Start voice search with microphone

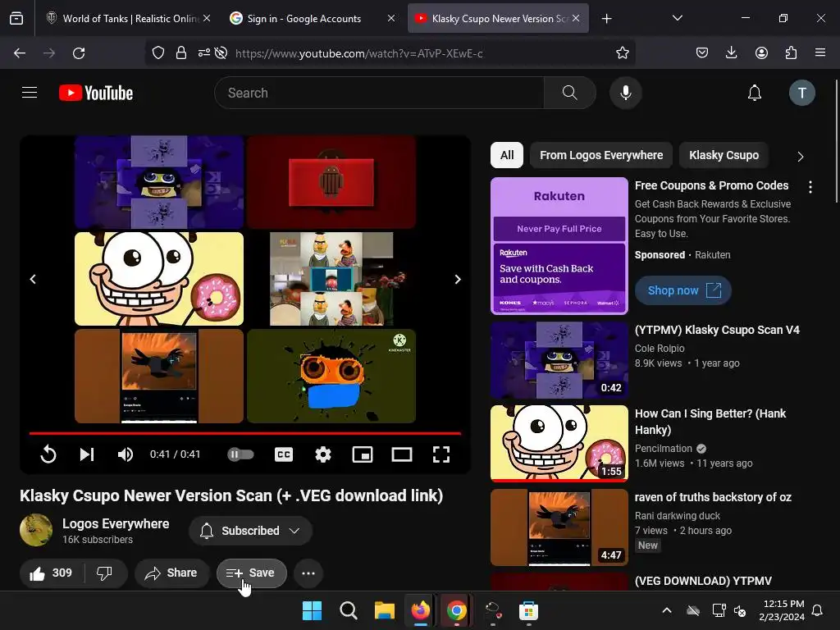pyautogui.click(x=625, y=93)
